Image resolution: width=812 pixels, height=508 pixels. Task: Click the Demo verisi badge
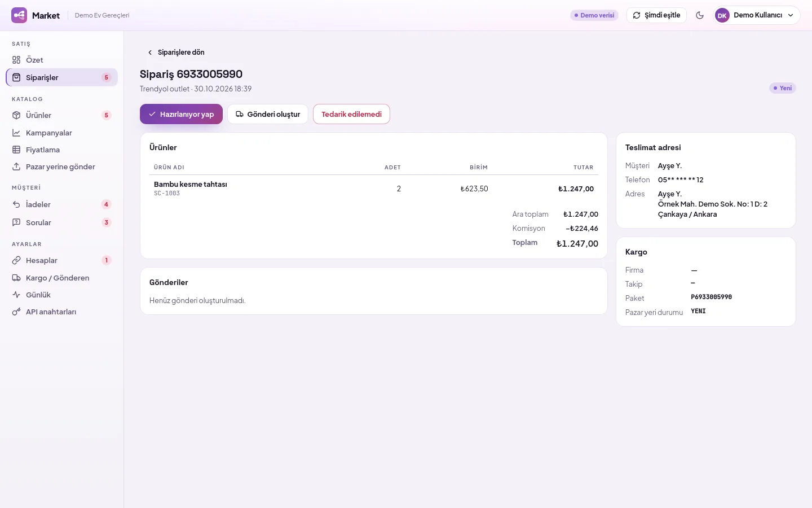(594, 15)
